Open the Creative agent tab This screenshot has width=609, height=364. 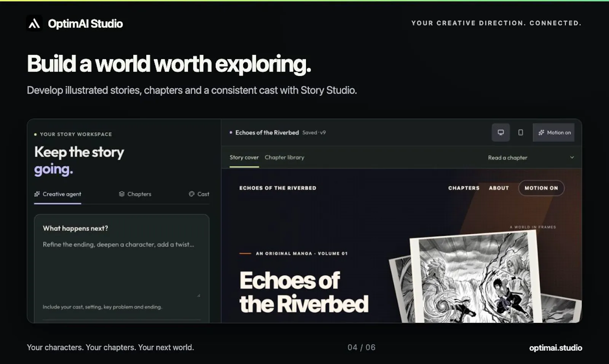tap(57, 194)
